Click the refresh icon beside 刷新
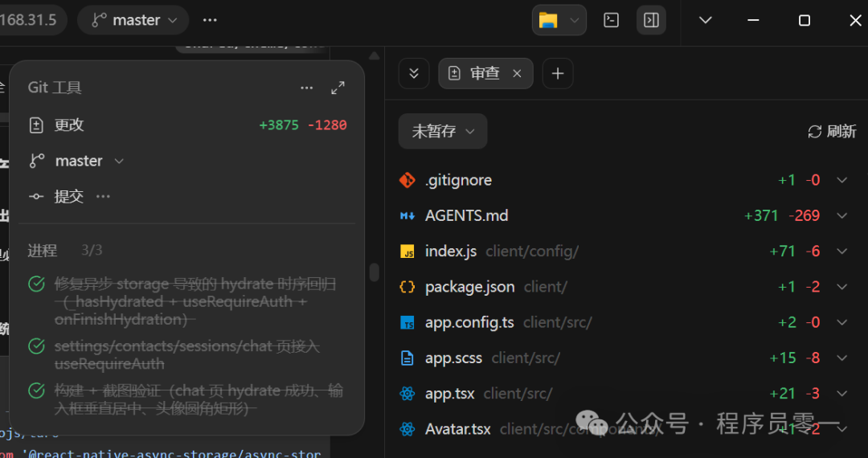 point(815,131)
